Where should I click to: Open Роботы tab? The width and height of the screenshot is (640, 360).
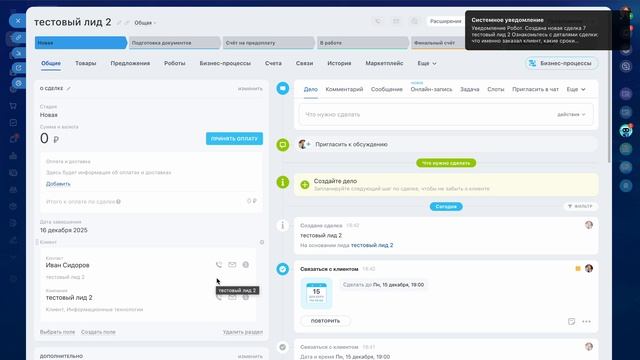(175, 63)
